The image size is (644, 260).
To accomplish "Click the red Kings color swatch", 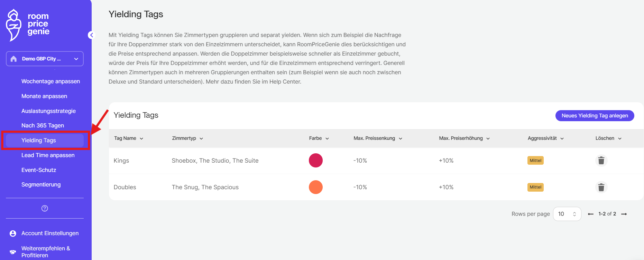I will [315, 161].
